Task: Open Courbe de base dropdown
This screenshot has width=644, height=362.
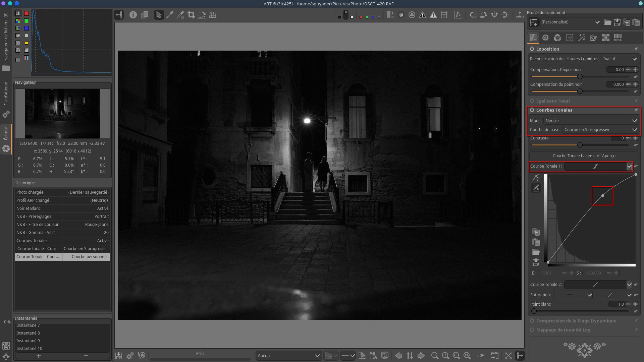Action: point(600,130)
